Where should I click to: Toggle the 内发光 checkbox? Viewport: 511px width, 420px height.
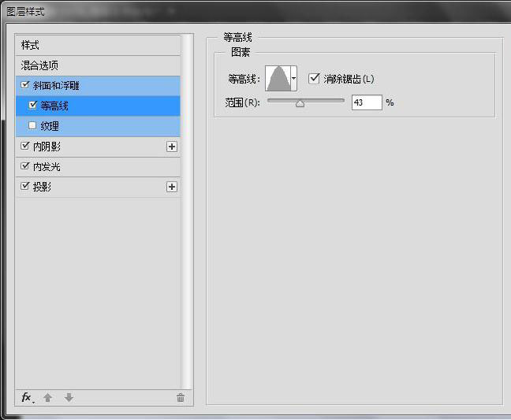click(x=25, y=166)
